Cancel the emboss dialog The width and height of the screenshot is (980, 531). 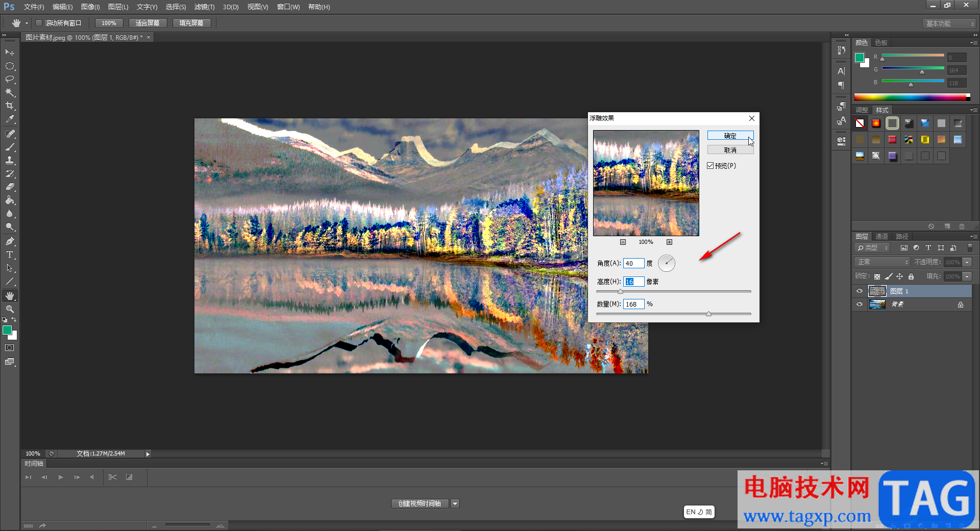[730, 150]
